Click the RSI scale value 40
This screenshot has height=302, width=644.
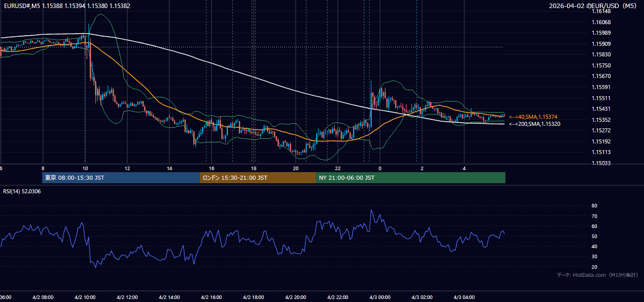tap(594, 246)
